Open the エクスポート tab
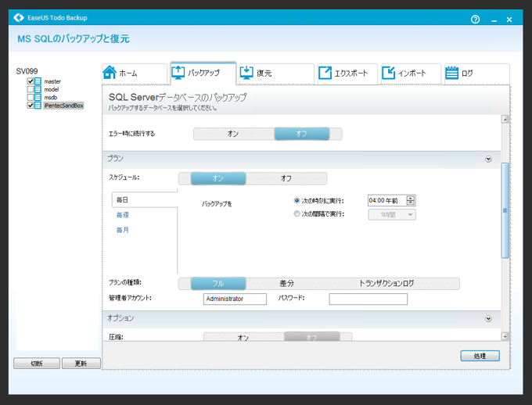532x405 pixels. click(x=348, y=73)
